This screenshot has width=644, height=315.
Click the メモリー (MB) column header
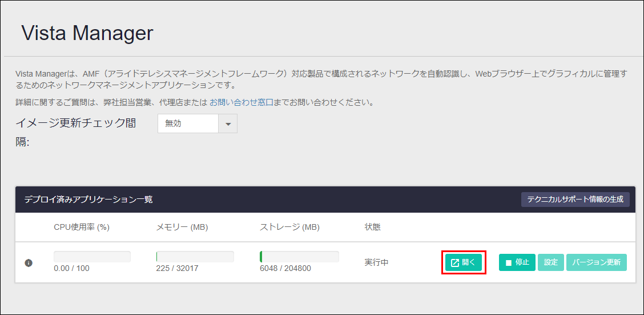click(x=182, y=227)
